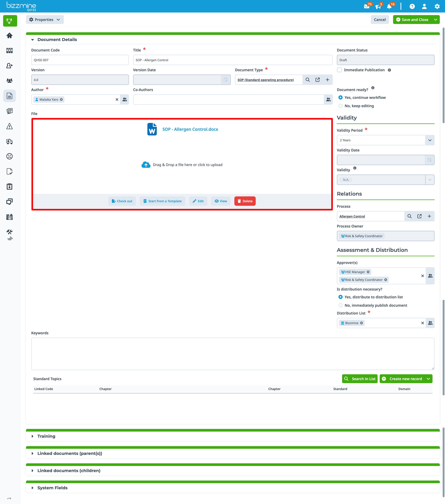Expand Linked documents (children) section
The image size is (445, 504).
69,471
